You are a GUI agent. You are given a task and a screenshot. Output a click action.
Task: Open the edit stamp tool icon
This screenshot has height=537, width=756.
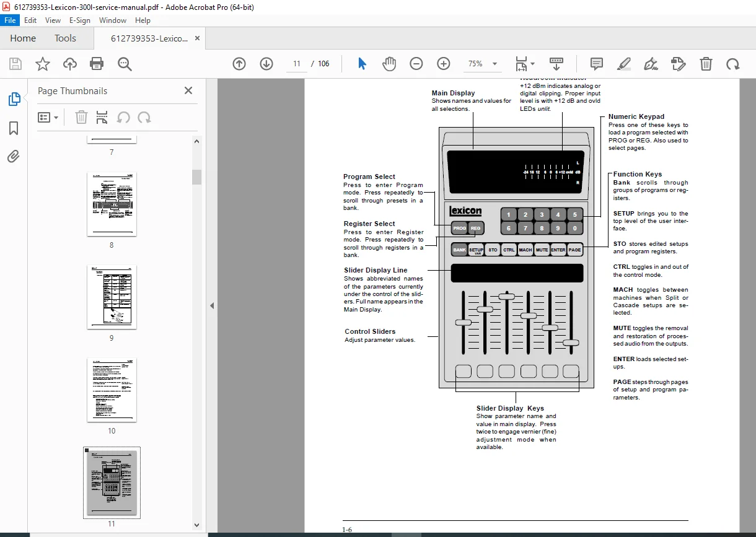click(x=679, y=64)
